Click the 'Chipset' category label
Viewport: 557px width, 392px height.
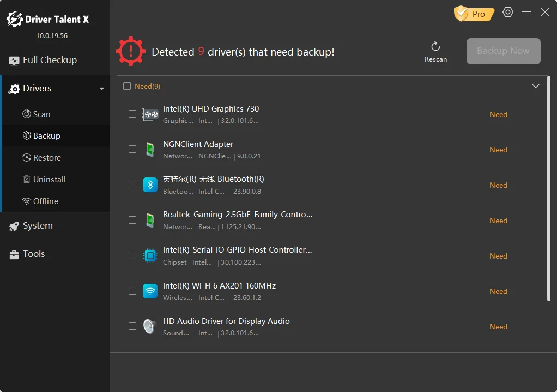(174, 262)
